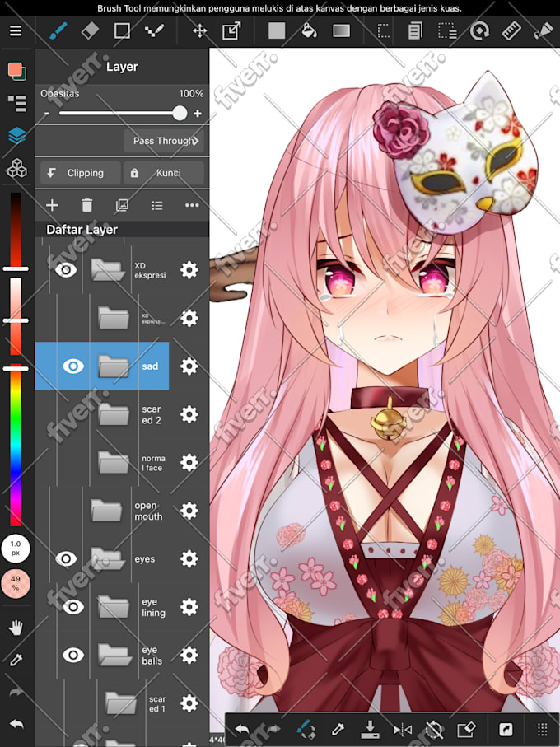The height and width of the screenshot is (747, 560).
Task: Collapse the XD ekspresi folder
Action: [108, 269]
